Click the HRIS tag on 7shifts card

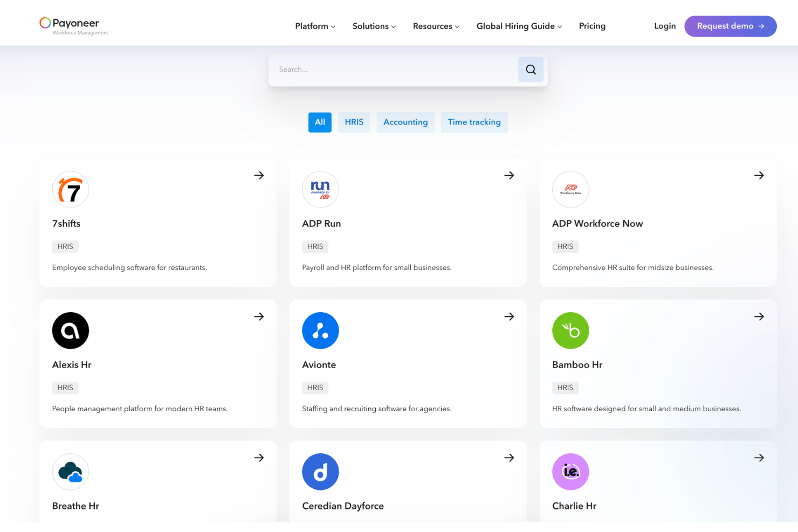(65, 246)
